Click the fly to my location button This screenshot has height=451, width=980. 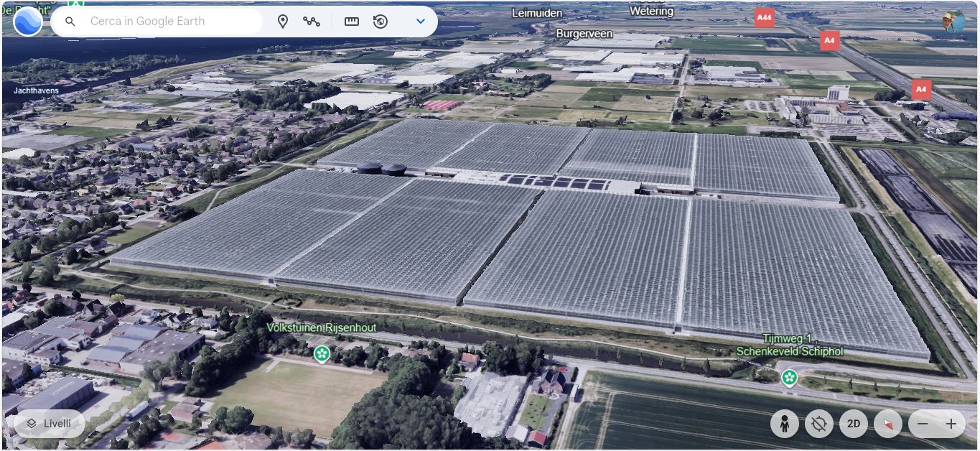819,424
